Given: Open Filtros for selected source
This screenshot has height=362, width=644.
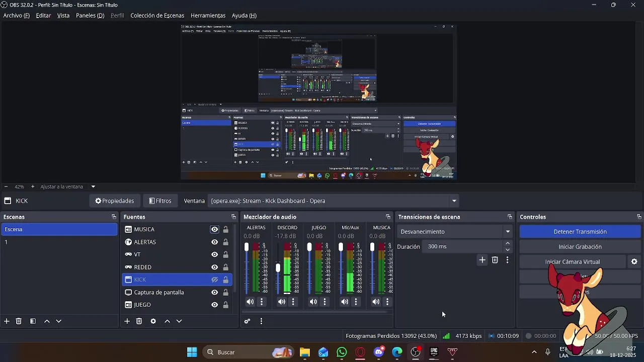Looking at the screenshot, I should coord(160,201).
